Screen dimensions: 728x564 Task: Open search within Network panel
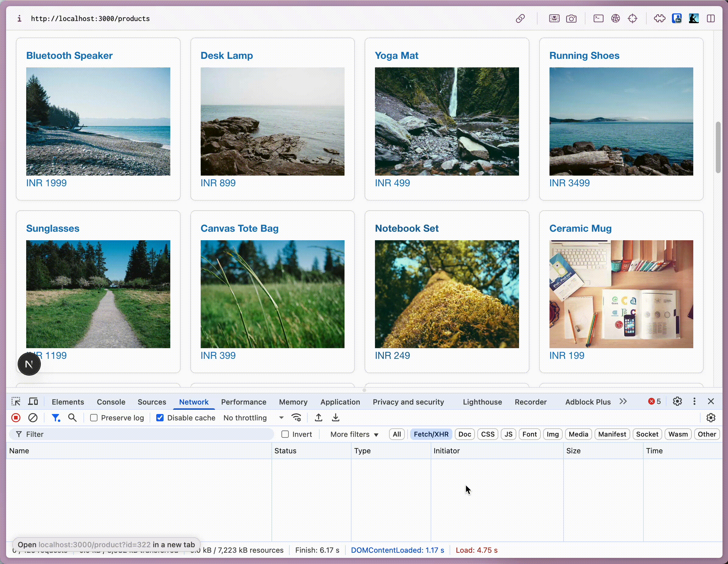[x=73, y=418]
